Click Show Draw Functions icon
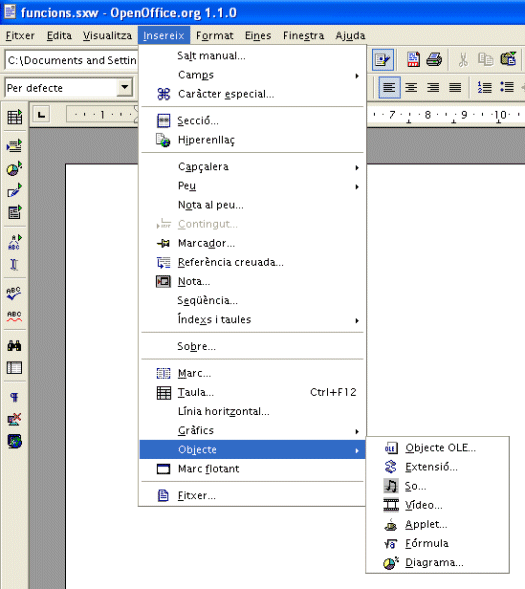525x589 pixels. tap(14, 190)
